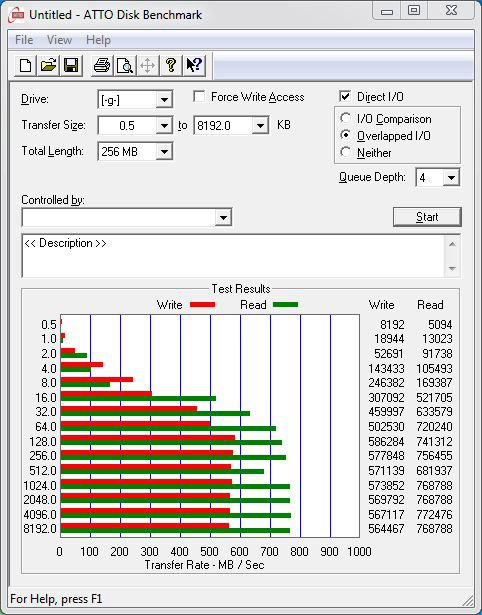Click the context help arrow-question icon

[x=194, y=65]
